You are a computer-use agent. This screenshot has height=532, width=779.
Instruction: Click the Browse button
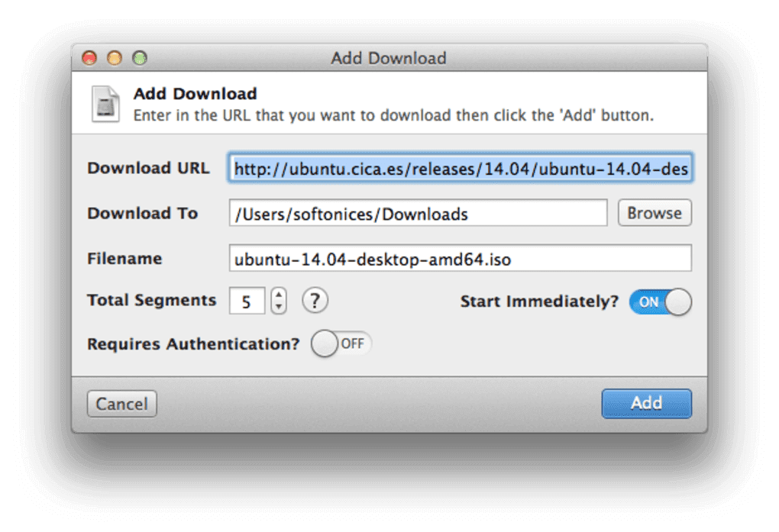pyautogui.click(x=654, y=213)
